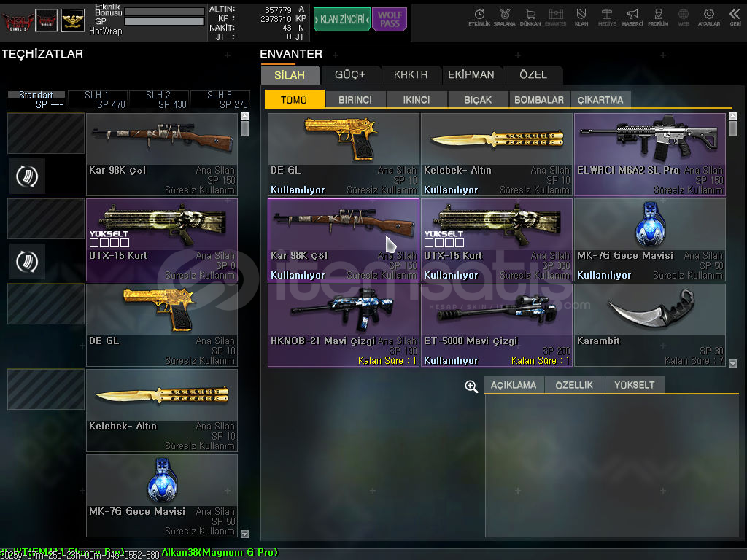Open the ETKİNLİK events icon
The height and width of the screenshot is (560, 747).
pos(479,17)
